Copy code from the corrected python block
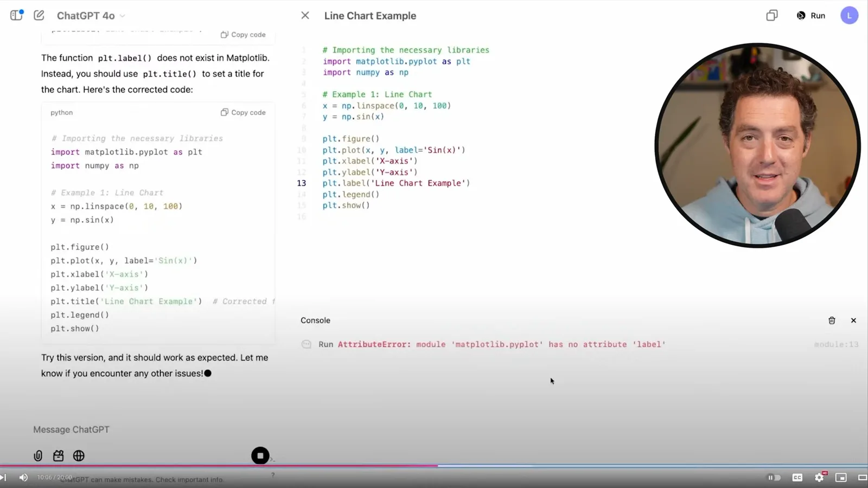 243,112
